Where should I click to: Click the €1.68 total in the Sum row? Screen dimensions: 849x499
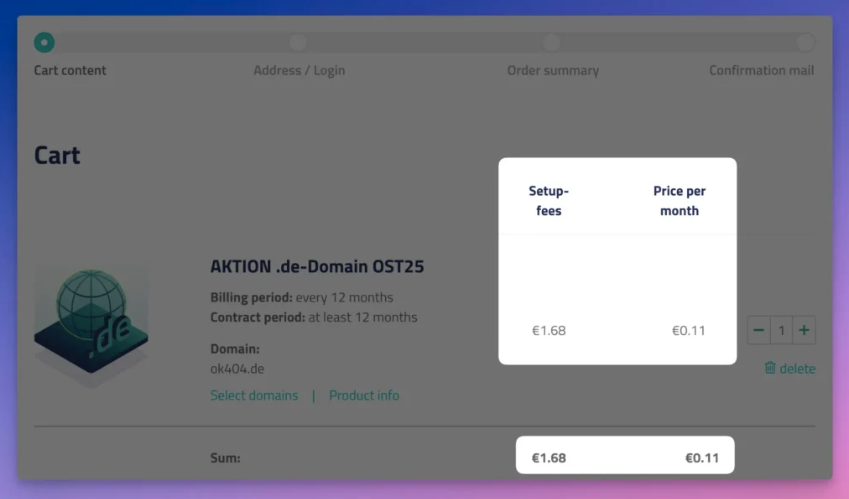[548, 458]
